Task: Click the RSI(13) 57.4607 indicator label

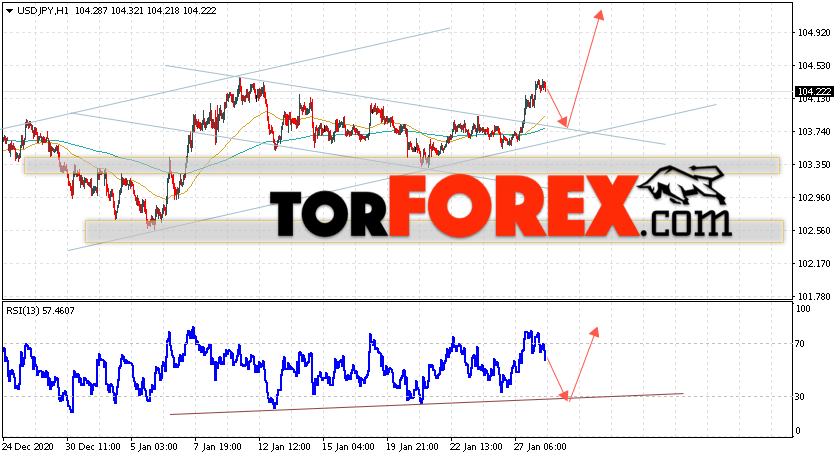Action: point(40,310)
